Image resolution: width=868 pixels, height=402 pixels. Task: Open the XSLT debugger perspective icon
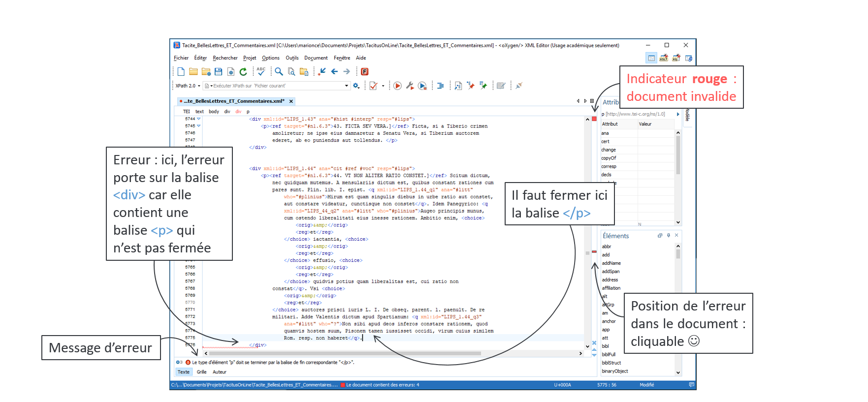click(x=664, y=58)
